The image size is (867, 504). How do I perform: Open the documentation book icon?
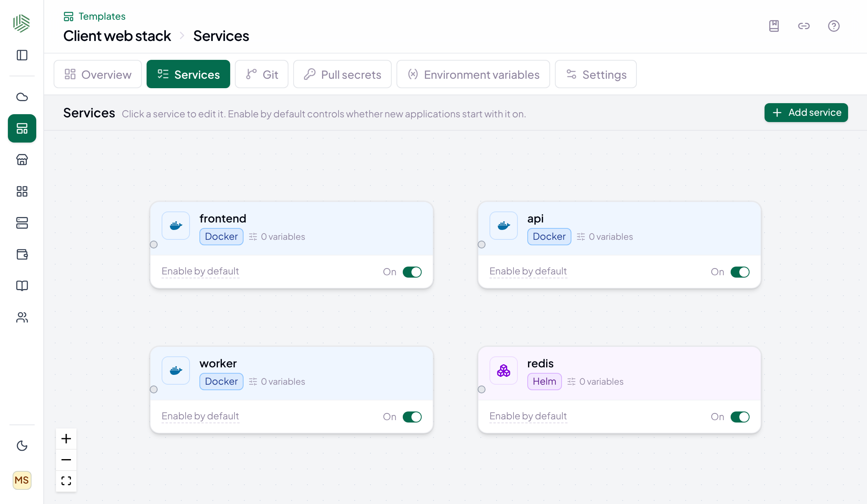click(22, 286)
